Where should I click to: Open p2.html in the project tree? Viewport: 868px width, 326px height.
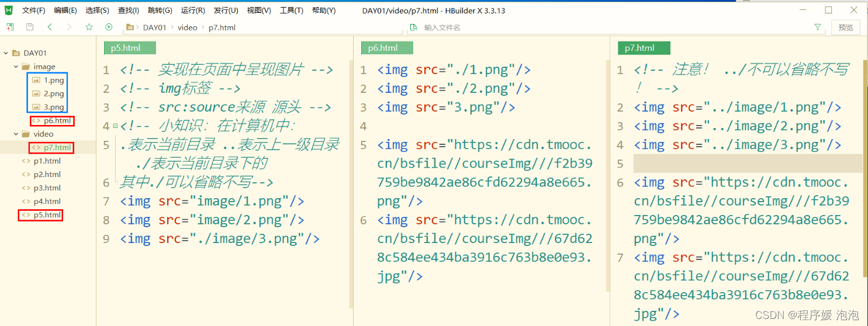tap(47, 174)
